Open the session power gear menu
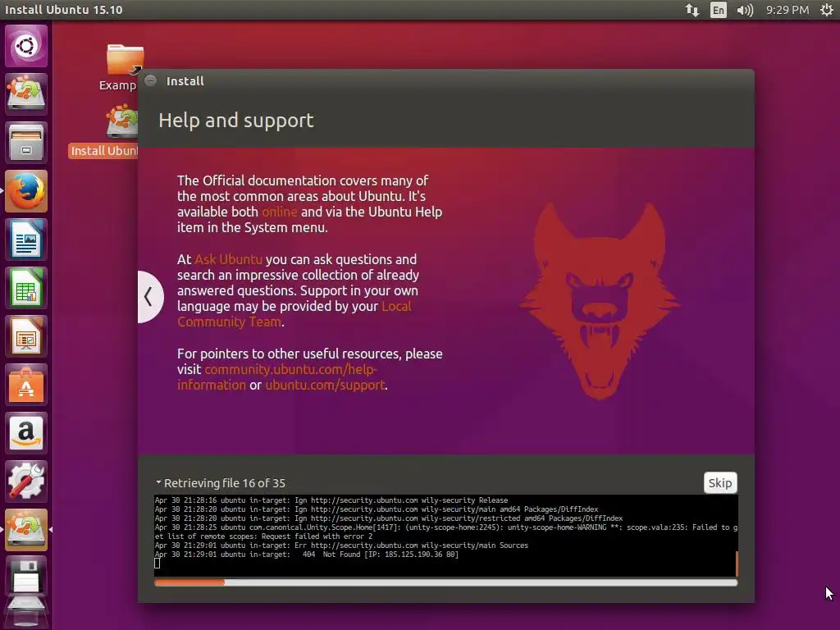840x630 pixels. tap(826, 10)
